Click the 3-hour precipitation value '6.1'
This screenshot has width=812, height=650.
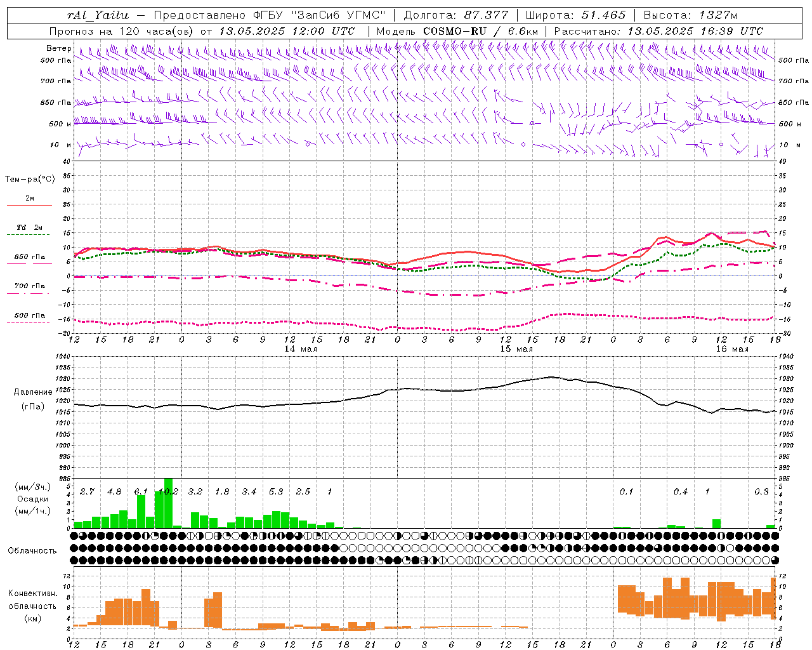click(141, 492)
